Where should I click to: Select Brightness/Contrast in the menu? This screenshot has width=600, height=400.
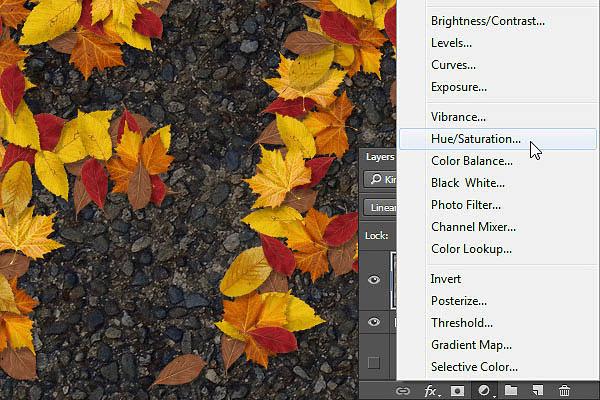pyautogui.click(x=488, y=21)
